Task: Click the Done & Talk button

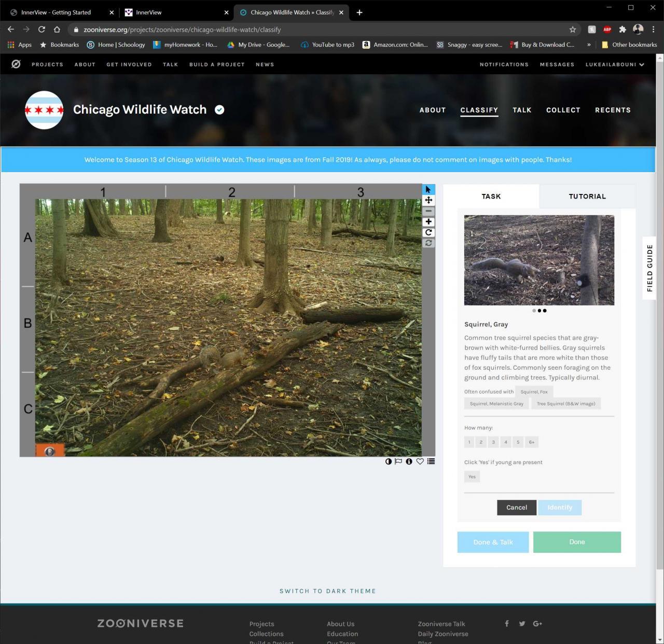Action: [x=493, y=542]
